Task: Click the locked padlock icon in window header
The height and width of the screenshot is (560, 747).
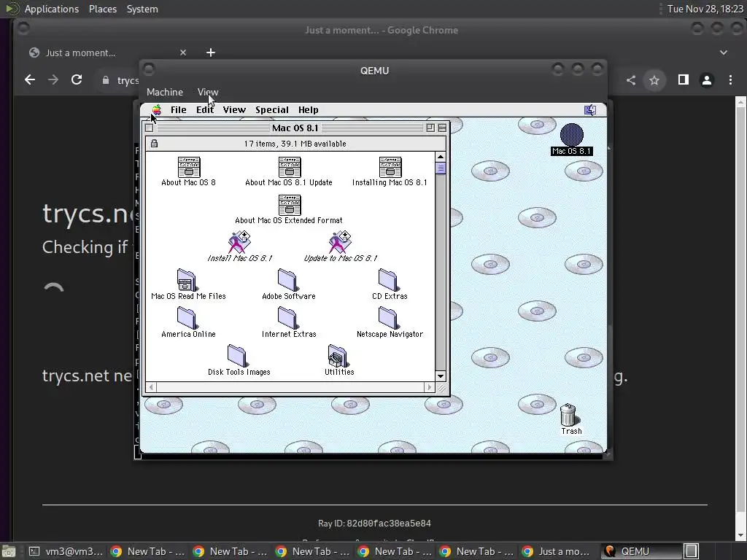Action: coord(155,144)
